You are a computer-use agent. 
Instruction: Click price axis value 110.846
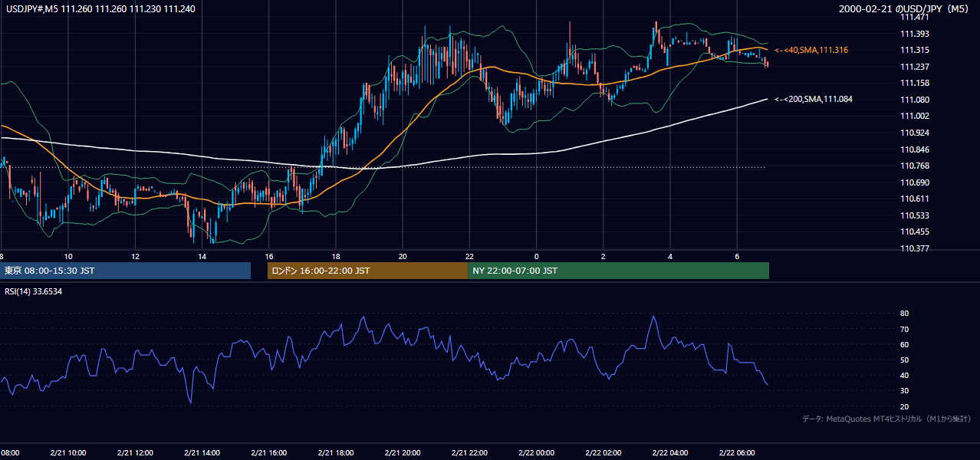915,149
